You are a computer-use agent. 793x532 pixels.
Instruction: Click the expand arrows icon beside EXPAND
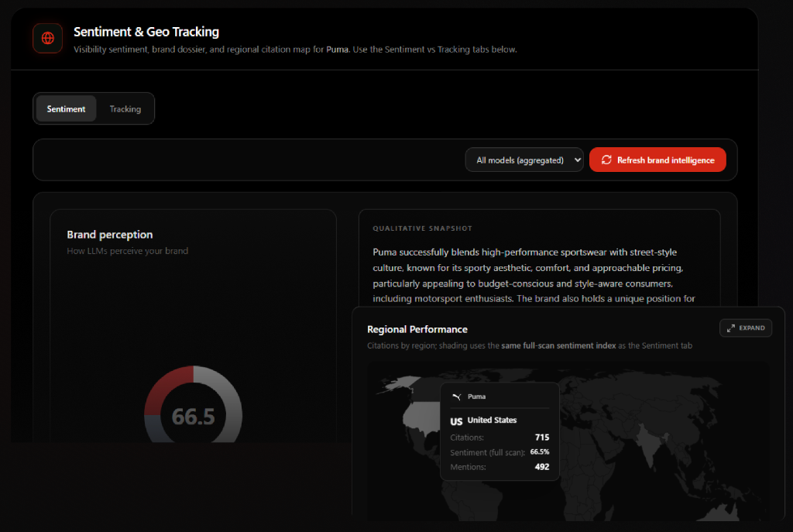(x=731, y=328)
